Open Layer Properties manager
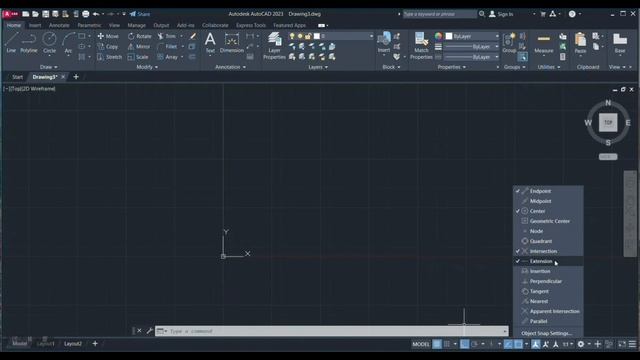This screenshot has width=640, height=360. (274, 46)
